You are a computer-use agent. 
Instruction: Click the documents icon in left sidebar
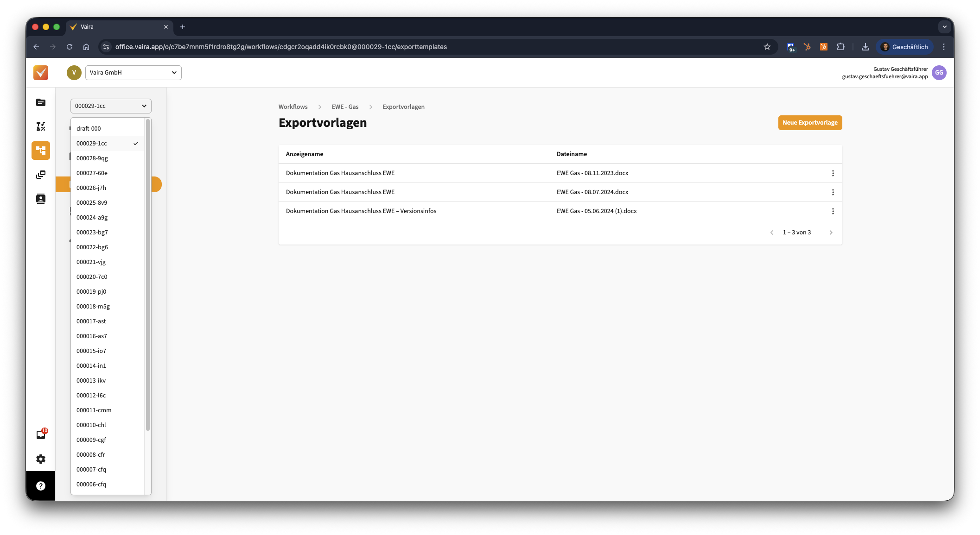point(41,102)
